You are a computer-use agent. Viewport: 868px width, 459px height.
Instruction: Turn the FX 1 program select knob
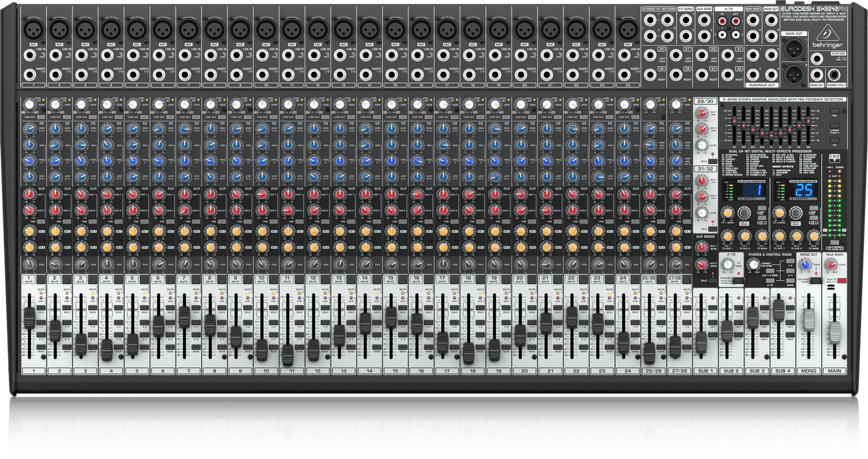pyautogui.click(x=745, y=214)
